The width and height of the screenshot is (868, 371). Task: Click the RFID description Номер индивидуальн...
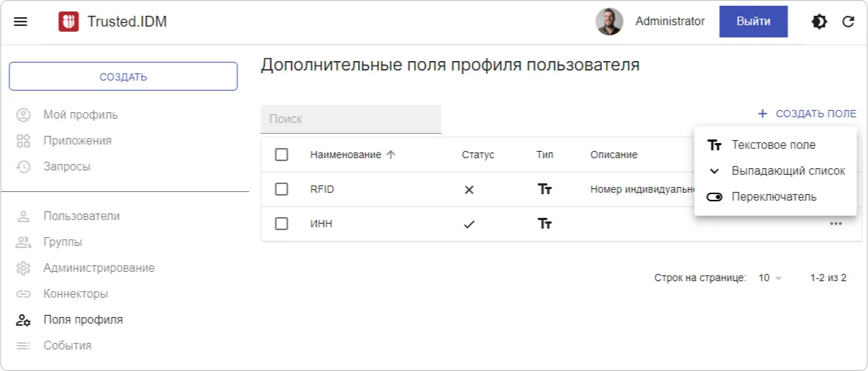pyautogui.click(x=642, y=190)
